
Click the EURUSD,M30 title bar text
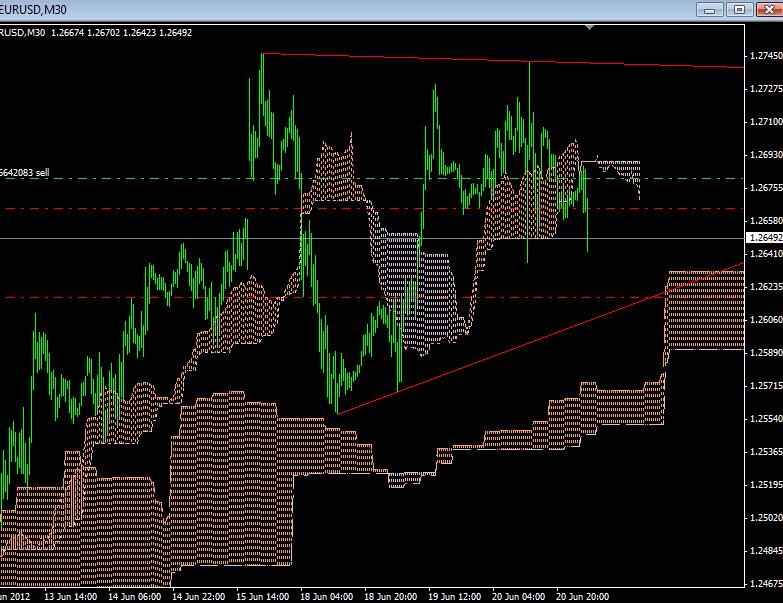tap(33, 9)
